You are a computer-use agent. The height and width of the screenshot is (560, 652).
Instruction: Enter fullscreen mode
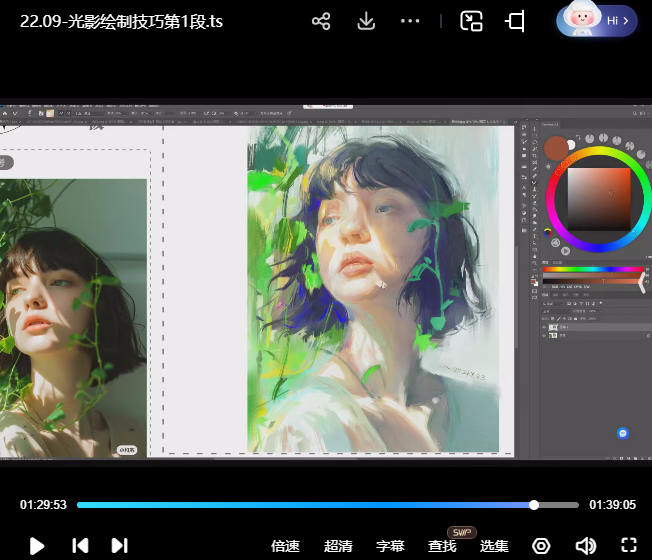(x=629, y=545)
